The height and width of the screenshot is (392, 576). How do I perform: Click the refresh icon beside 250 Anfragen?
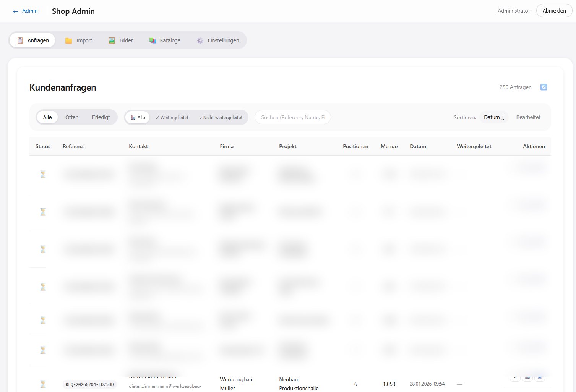[544, 87]
